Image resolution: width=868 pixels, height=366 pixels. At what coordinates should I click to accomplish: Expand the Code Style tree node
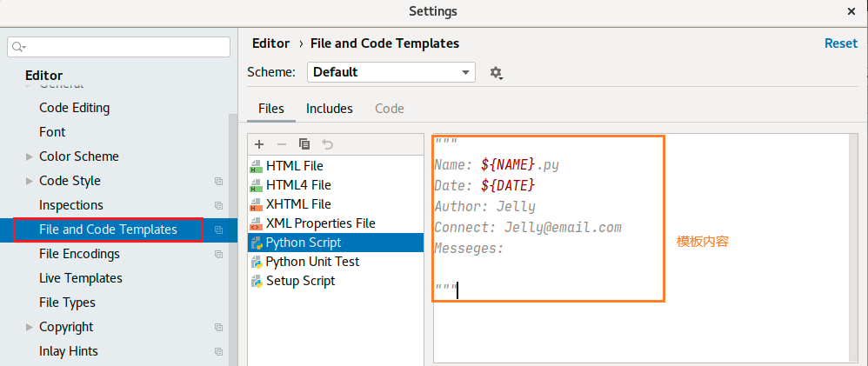(x=30, y=181)
